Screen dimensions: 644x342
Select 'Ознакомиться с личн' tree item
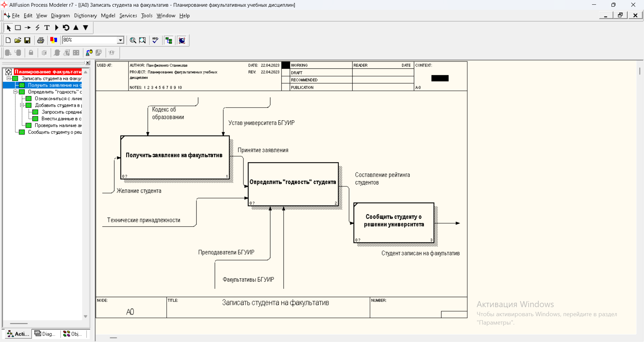point(58,99)
